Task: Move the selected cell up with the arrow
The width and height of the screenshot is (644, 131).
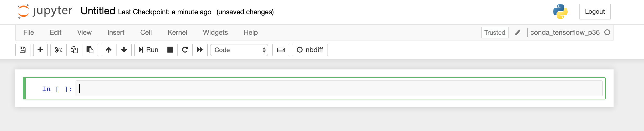Action: pos(109,50)
